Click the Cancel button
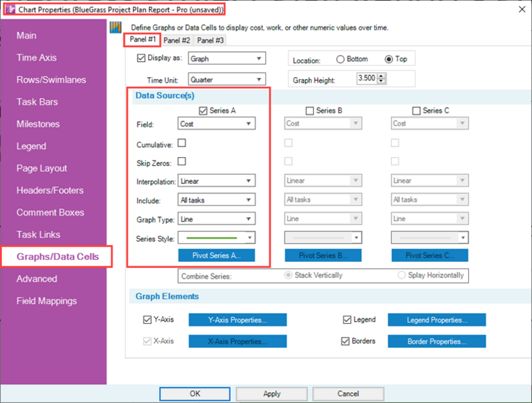 348,394
